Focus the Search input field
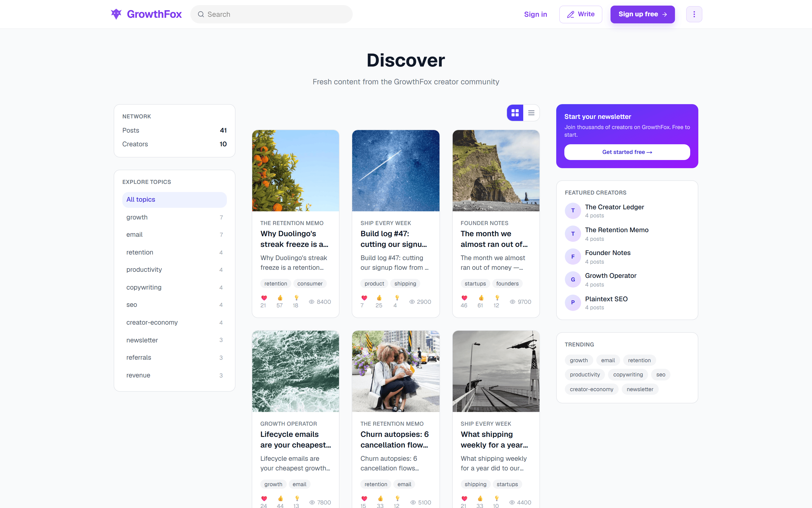 [272, 14]
